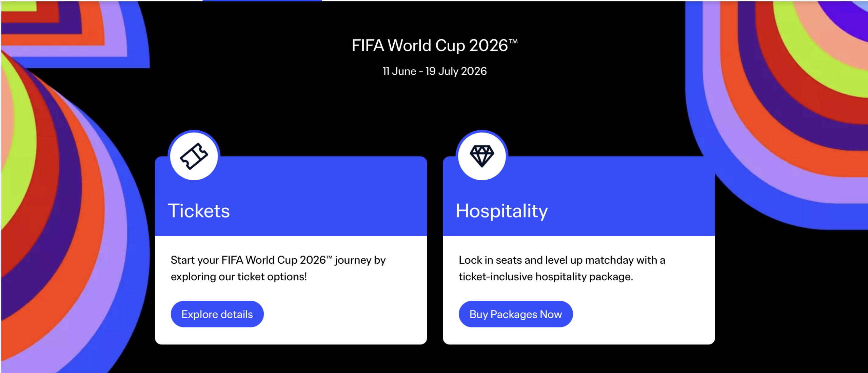The image size is (868, 373).
Task: Click the Hospitality heading
Action: [502, 210]
